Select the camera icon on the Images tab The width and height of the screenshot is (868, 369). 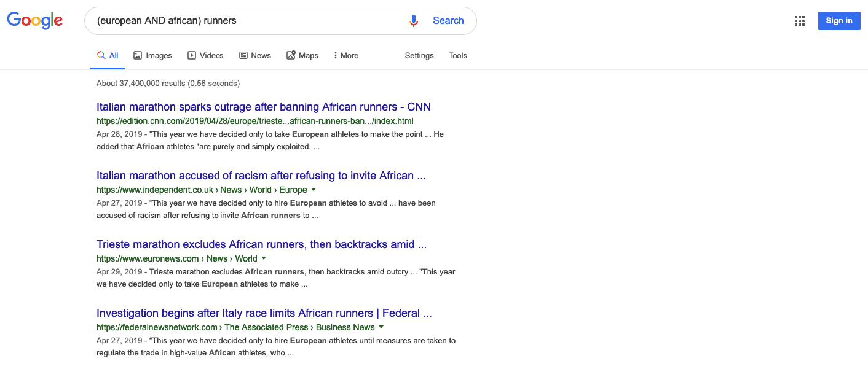(136, 55)
